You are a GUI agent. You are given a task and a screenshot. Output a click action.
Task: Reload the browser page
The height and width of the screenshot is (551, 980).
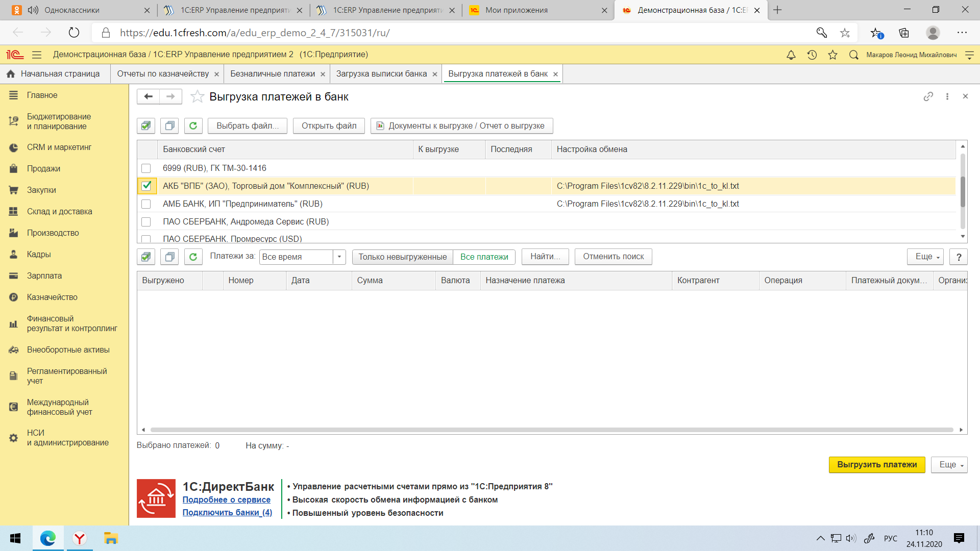74,33
